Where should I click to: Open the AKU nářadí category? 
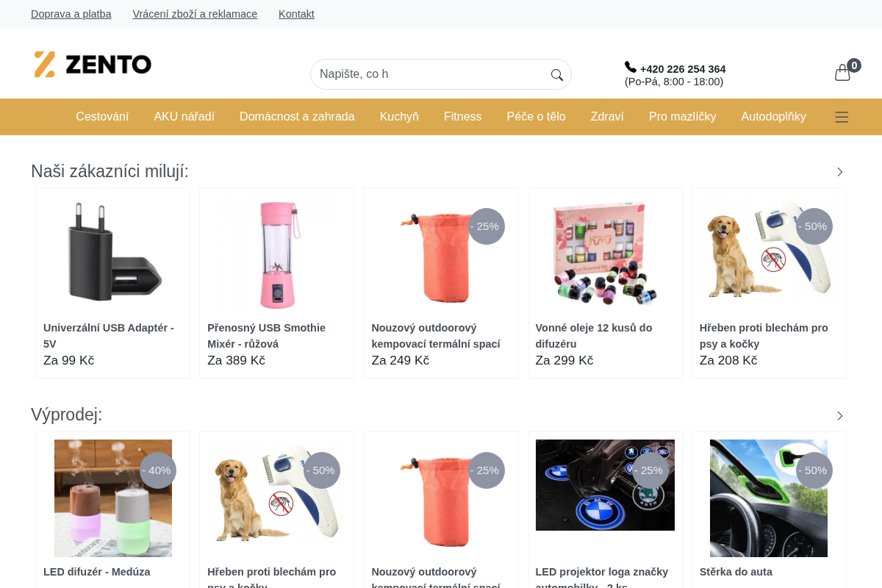tap(184, 117)
